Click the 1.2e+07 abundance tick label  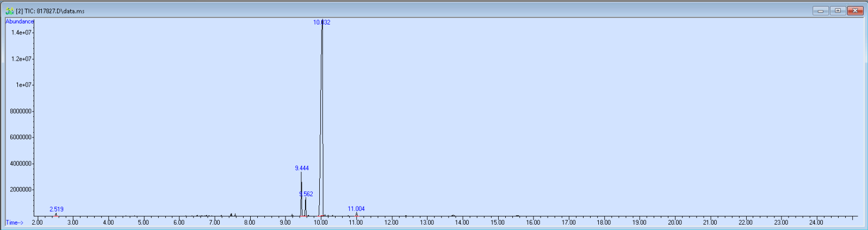21,59
